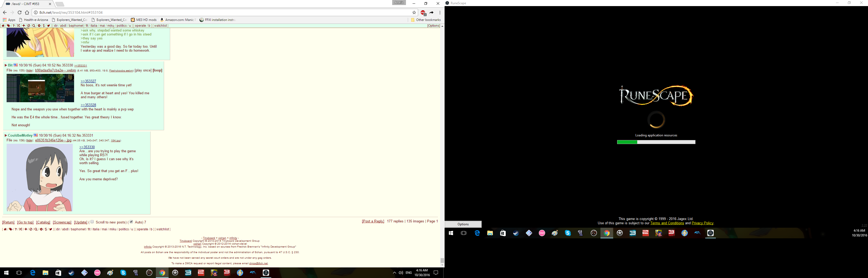
Task: Open Steam from the RuneScape-side taskbar
Action: click(516, 233)
